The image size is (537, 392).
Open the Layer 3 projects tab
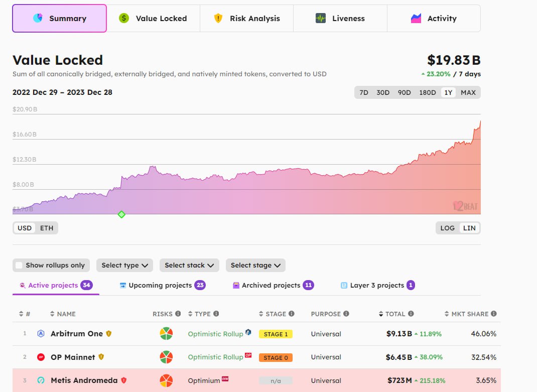pyautogui.click(x=378, y=286)
